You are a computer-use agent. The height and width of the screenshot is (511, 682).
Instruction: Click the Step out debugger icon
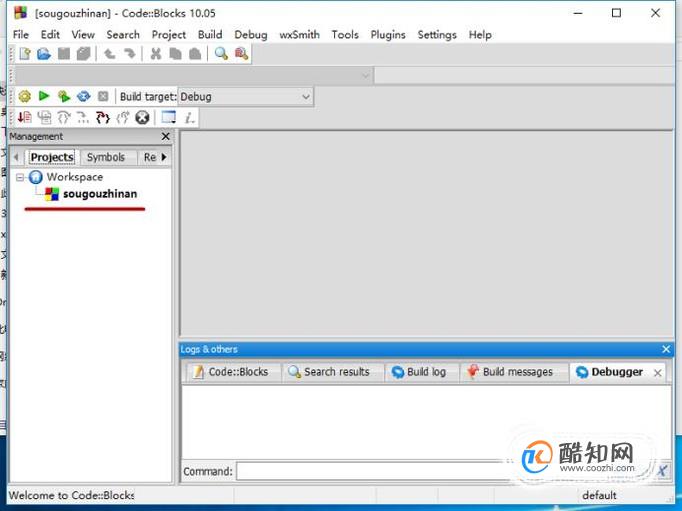pos(123,117)
